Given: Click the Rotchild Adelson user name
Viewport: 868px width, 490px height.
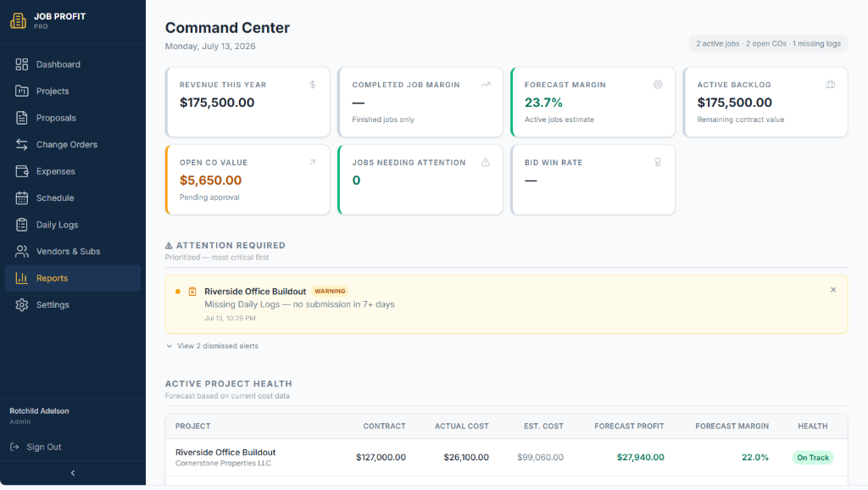Looking at the screenshot, I should (39, 411).
